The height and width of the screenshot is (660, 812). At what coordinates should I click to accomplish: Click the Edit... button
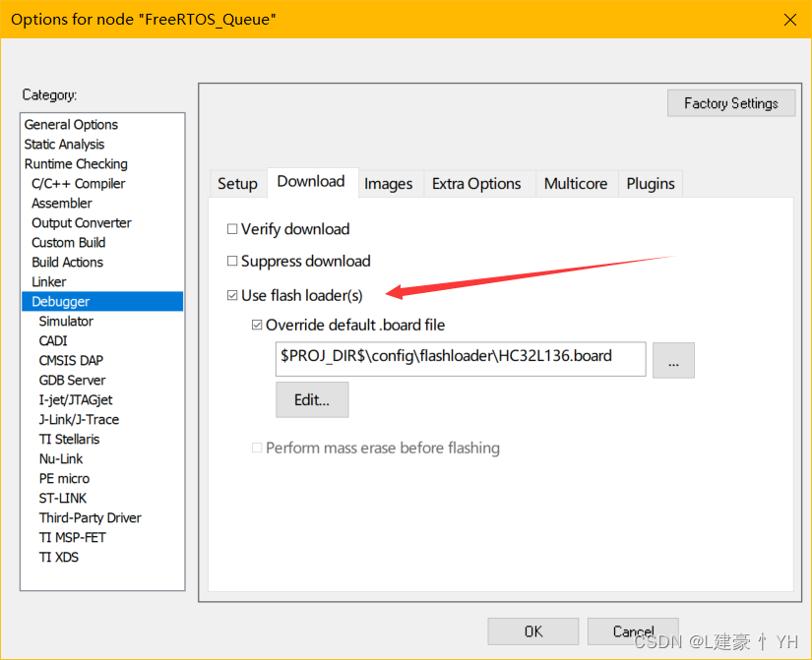click(312, 399)
